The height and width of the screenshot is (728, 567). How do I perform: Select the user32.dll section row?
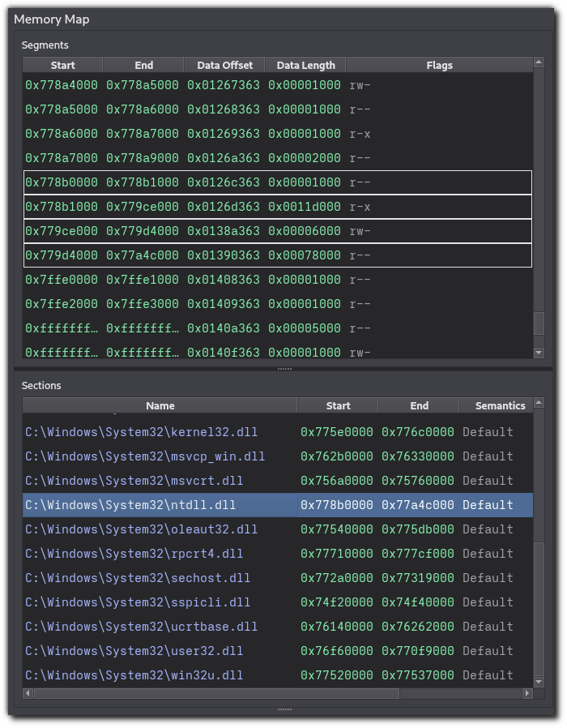[x=160, y=651]
